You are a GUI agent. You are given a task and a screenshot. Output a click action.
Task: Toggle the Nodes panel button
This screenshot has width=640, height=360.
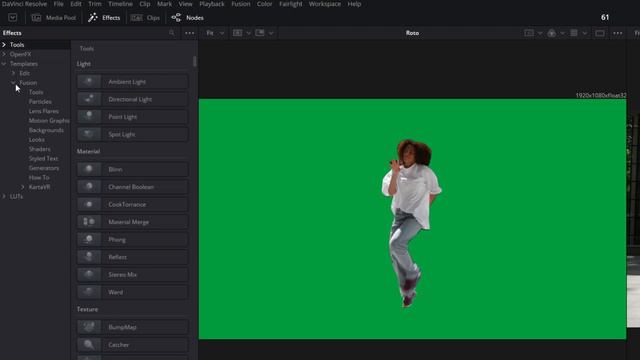187,18
